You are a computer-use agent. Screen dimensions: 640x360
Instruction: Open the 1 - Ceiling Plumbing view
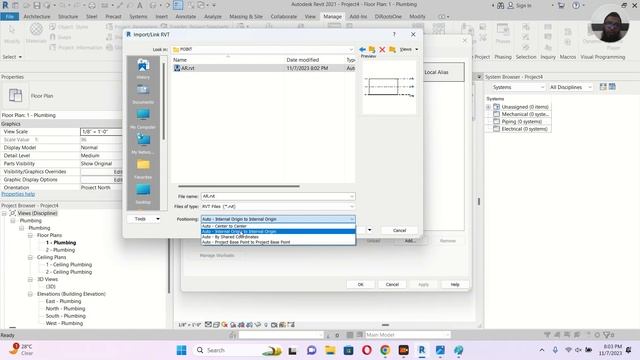pyautogui.click(x=69, y=264)
